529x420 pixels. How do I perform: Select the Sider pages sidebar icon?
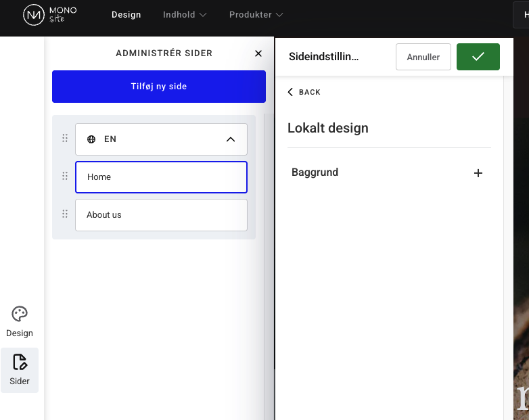(20, 369)
